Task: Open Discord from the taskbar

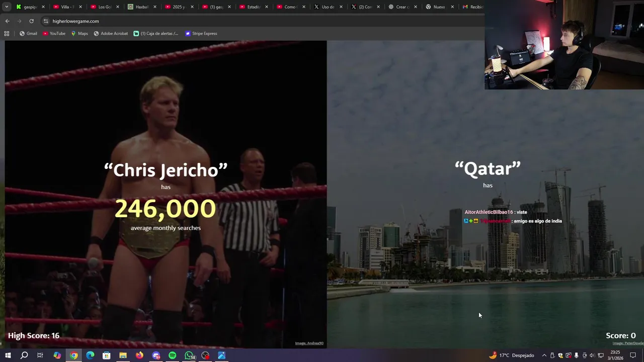Action: pyautogui.click(x=156, y=355)
